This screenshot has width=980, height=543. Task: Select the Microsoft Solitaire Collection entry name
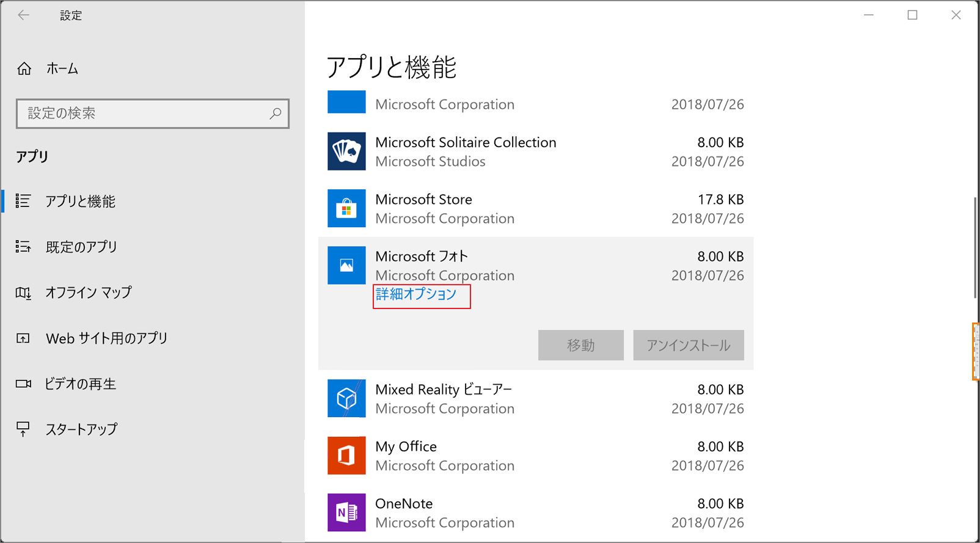click(x=466, y=142)
